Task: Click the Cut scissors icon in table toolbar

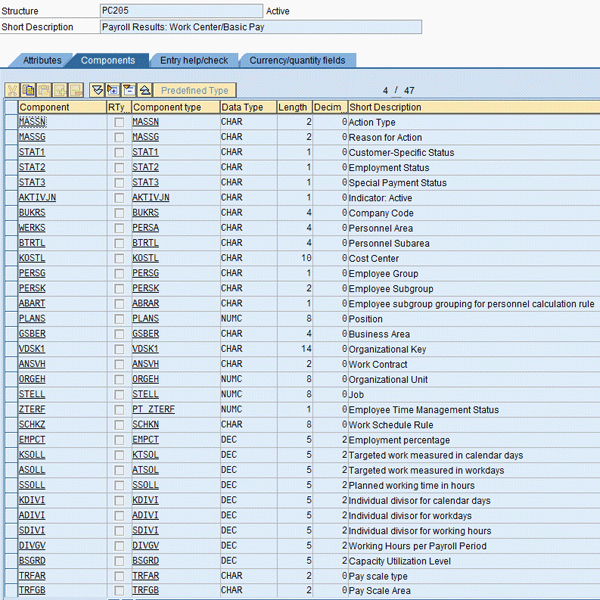Action: [x=13, y=90]
